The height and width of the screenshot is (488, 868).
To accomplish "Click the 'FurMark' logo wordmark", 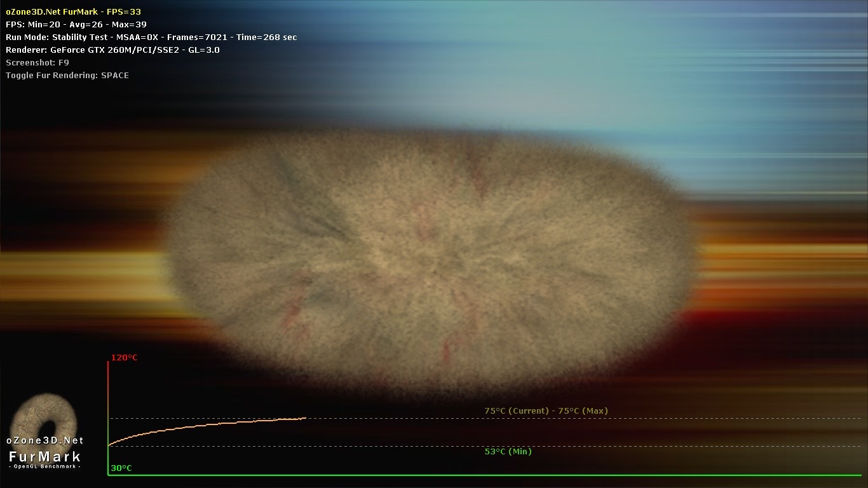I will tap(45, 456).
